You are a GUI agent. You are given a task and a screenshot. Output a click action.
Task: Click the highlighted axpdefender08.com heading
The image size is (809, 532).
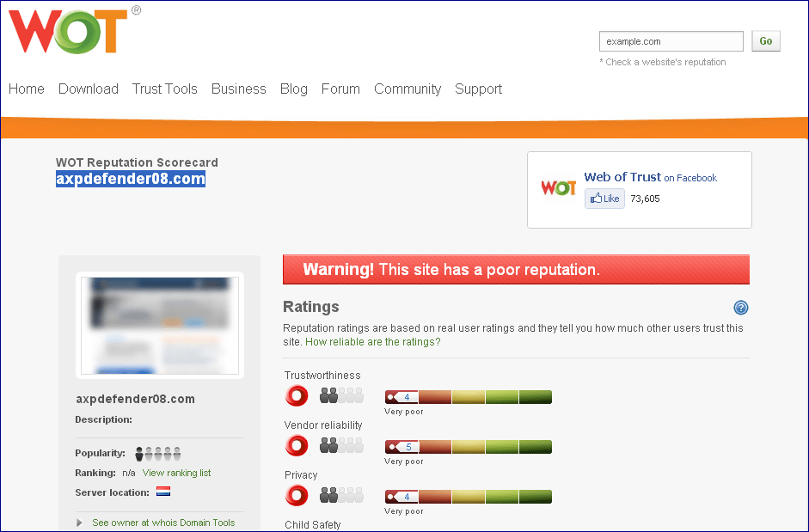[x=131, y=179]
